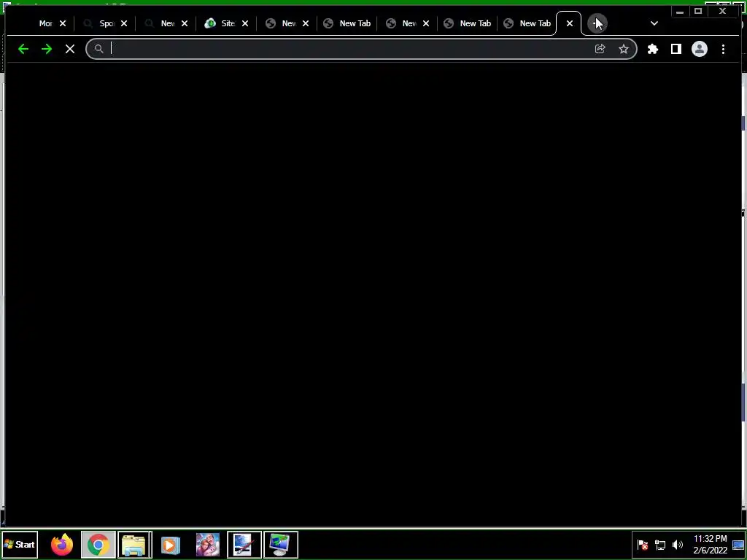The width and height of the screenshot is (747, 560).
Task: Open the Extensions puzzle-piece menu
Action: coord(653,49)
